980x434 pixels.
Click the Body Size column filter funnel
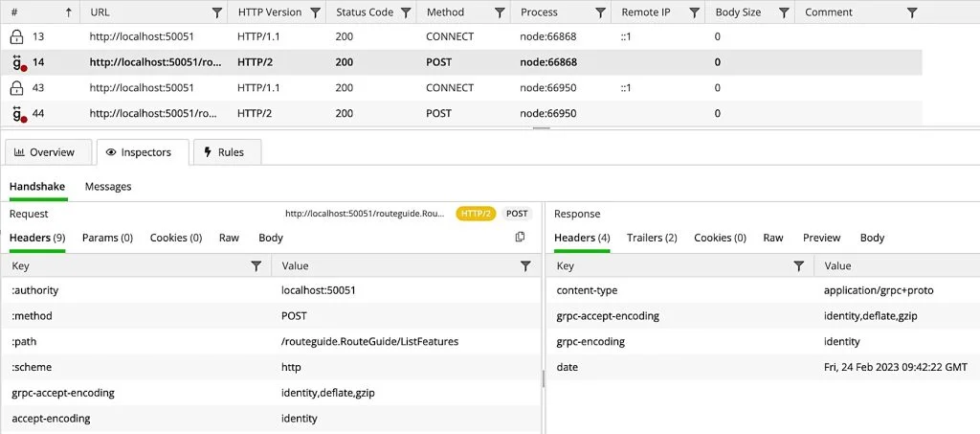(x=784, y=12)
